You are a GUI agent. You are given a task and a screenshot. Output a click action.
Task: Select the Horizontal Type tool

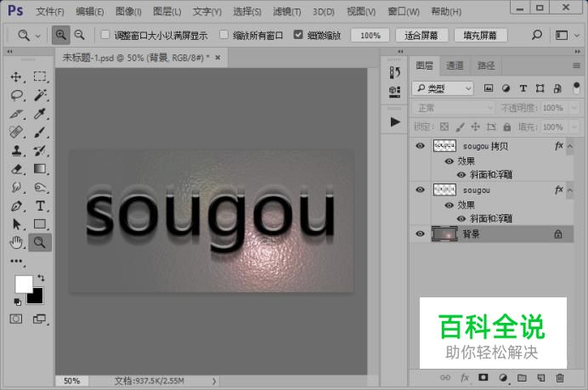[x=40, y=206]
